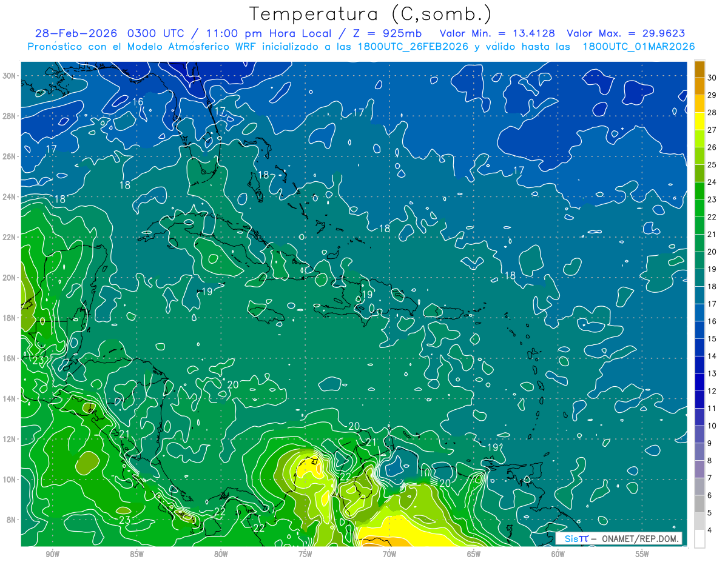Click the colorbar legend value "30"

pyautogui.click(x=712, y=77)
